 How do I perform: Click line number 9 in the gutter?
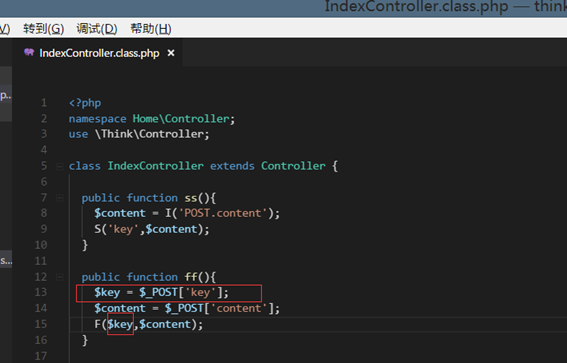click(44, 229)
